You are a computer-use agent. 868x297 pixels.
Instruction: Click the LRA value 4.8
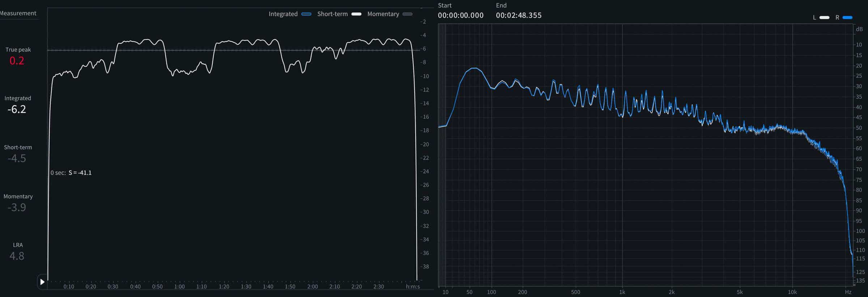tap(17, 256)
